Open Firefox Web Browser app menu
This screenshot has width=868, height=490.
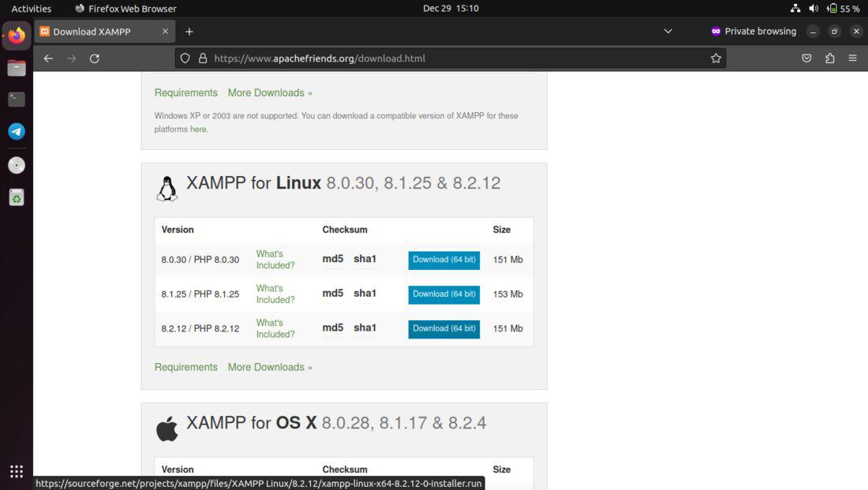click(125, 9)
